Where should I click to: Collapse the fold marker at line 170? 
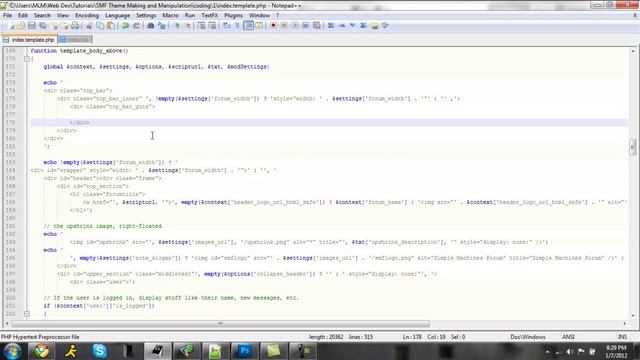point(27,59)
